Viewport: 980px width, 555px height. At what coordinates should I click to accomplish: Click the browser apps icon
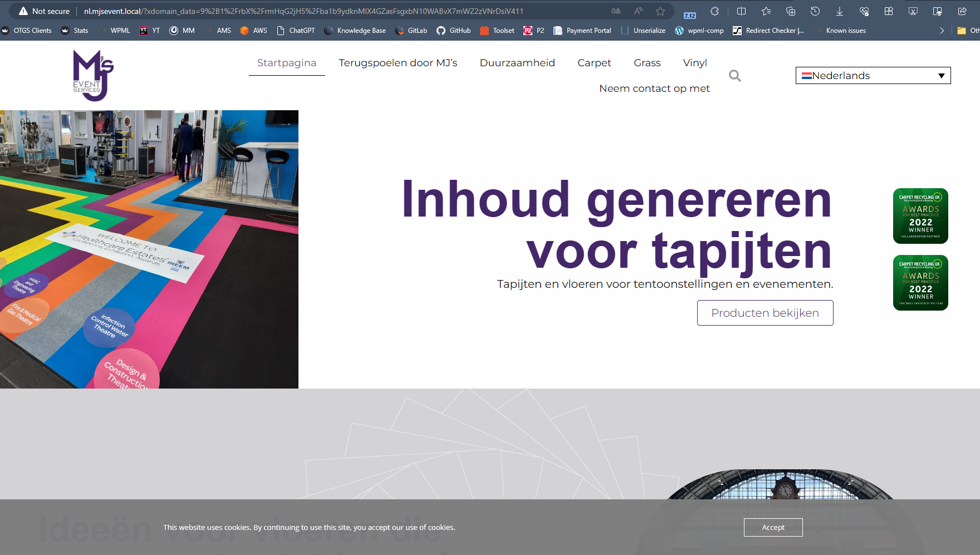pos(889,11)
